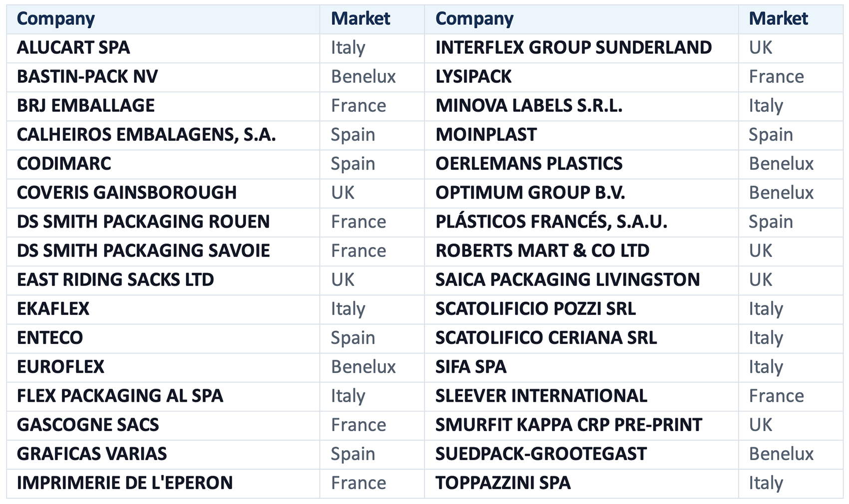Viewport: 849px width, 504px height.
Task: Select DS SMITH PACKAGING ROUEN cell
Action: [x=163, y=222]
